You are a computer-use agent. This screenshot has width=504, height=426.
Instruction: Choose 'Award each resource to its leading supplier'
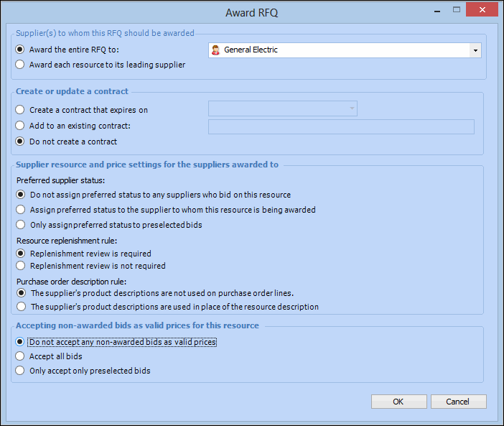[x=20, y=65]
